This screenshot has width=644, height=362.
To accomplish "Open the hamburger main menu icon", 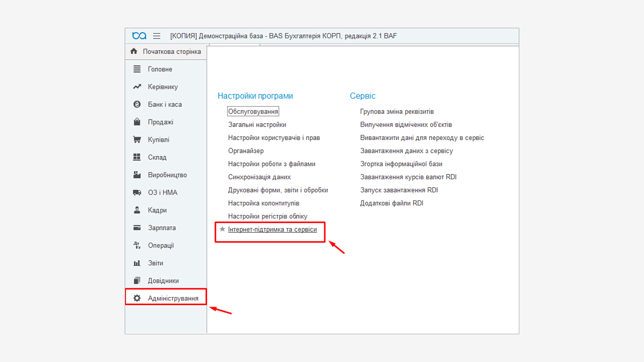I will (x=157, y=36).
